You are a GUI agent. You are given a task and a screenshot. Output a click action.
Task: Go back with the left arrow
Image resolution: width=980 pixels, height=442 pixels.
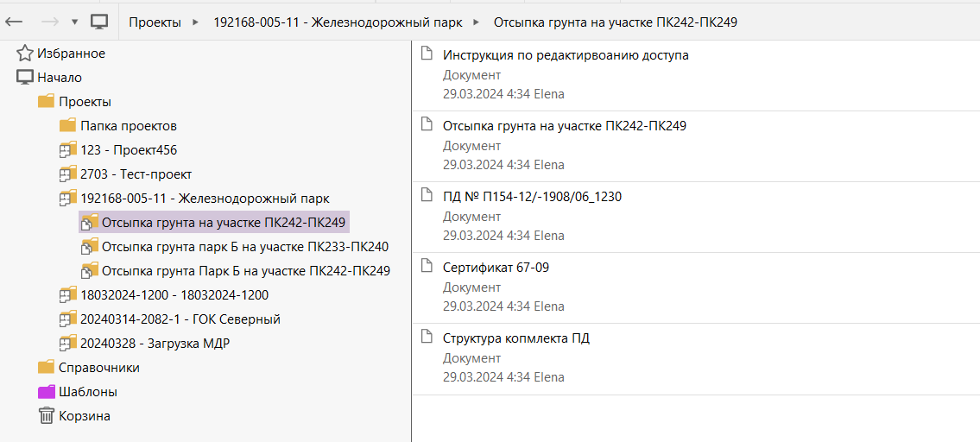click(x=14, y=22)
